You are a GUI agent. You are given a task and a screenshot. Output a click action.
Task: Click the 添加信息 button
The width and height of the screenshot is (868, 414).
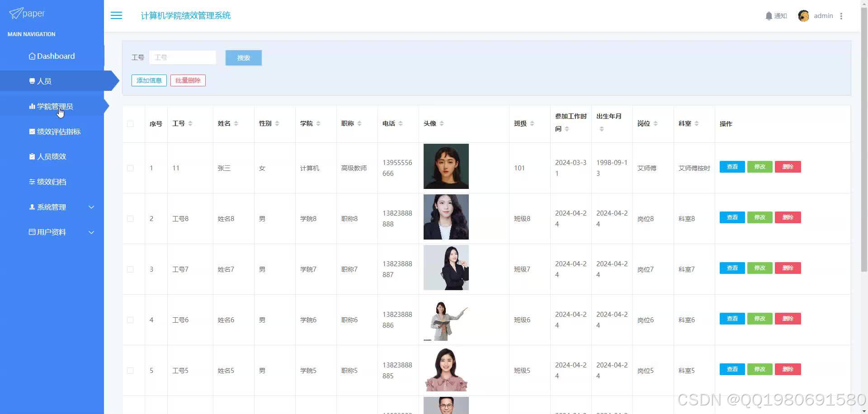click(149, 80)
